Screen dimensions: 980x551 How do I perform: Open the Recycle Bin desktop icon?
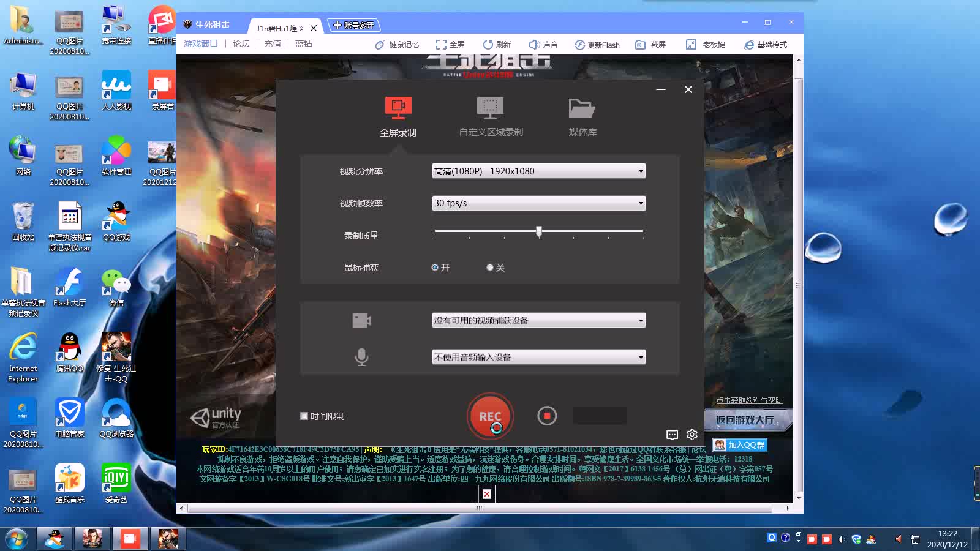pos(23,222)
